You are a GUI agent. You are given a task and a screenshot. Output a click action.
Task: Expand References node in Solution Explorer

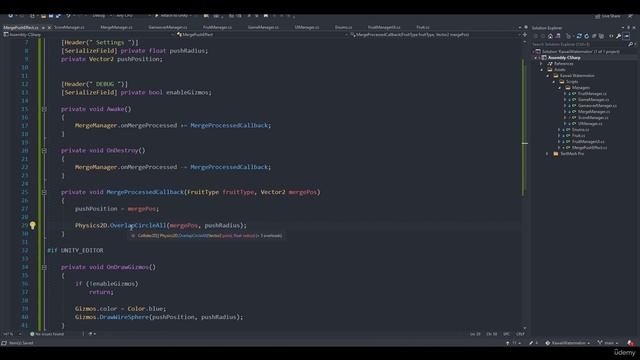[542, 64]
